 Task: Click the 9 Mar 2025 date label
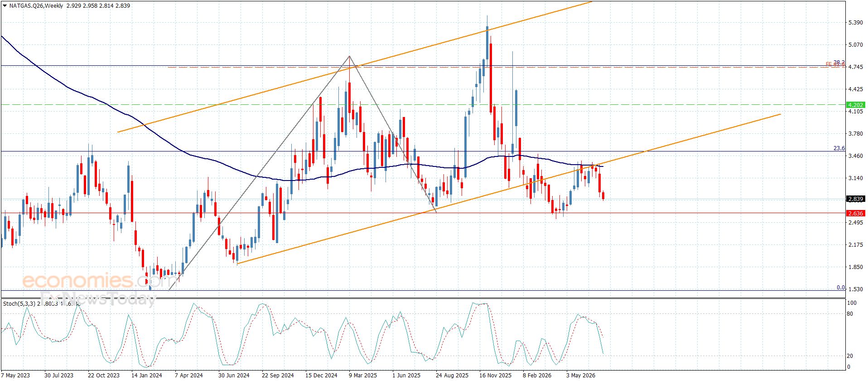[363, 375]
